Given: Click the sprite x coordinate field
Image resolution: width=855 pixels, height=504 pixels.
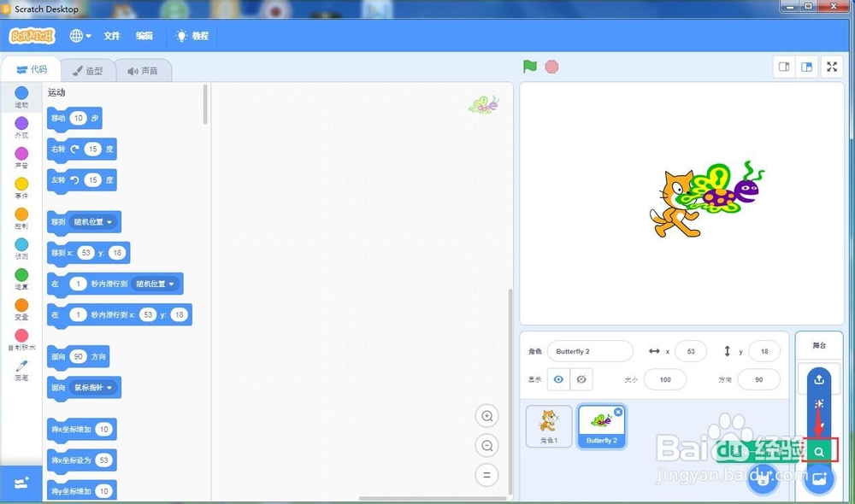Looking at the screenshot, I should tap(691, 351).
